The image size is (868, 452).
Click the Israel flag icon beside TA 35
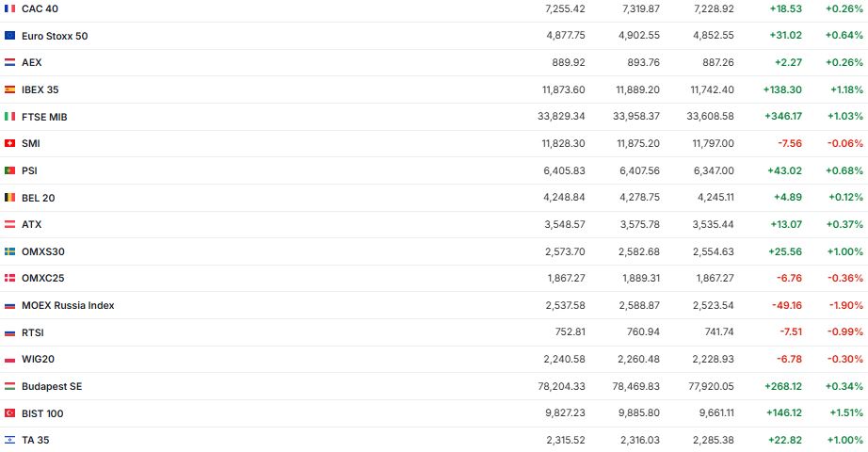10,440
